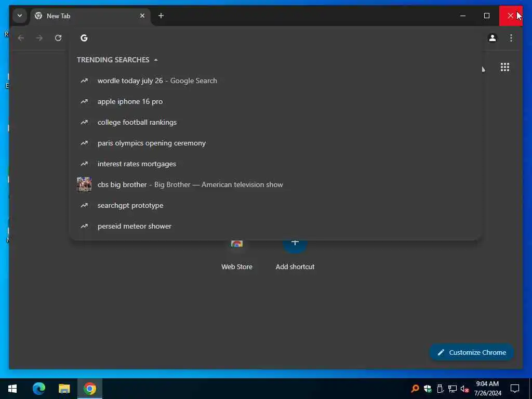The width and height of the screenshot is (532, 399).
Task: Open network status tray icon
Action: click(453, 389)
